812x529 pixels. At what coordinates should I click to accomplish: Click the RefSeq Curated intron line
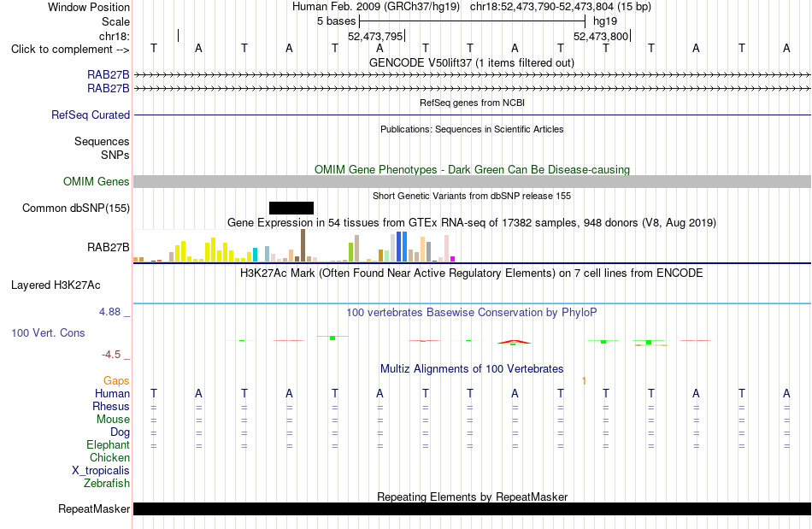tap(472, 115)
